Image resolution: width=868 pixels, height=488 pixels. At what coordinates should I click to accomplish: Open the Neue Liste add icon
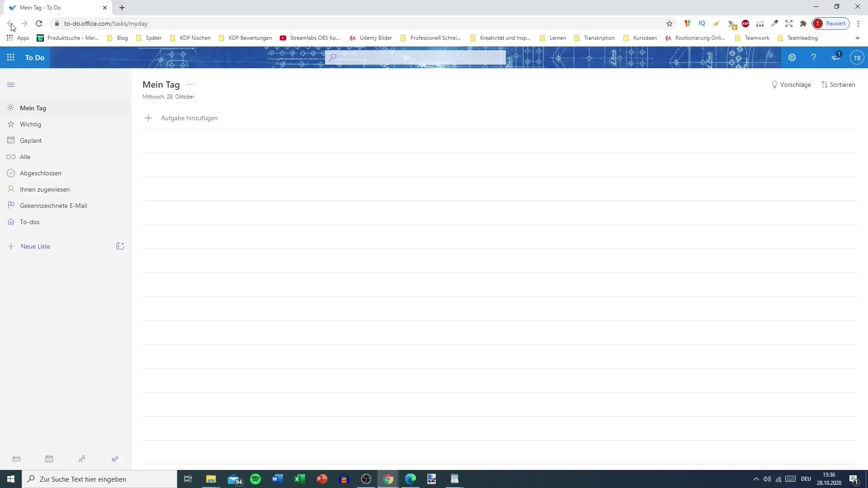(11, 246)
